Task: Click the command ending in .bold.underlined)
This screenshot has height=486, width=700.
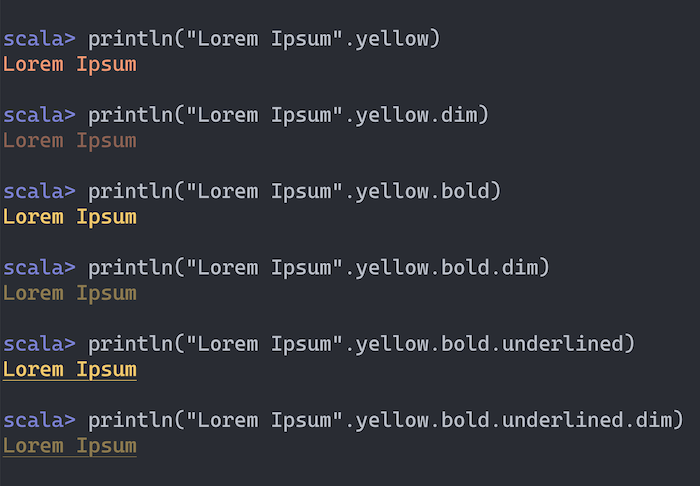Action: (x=361, y=344)
